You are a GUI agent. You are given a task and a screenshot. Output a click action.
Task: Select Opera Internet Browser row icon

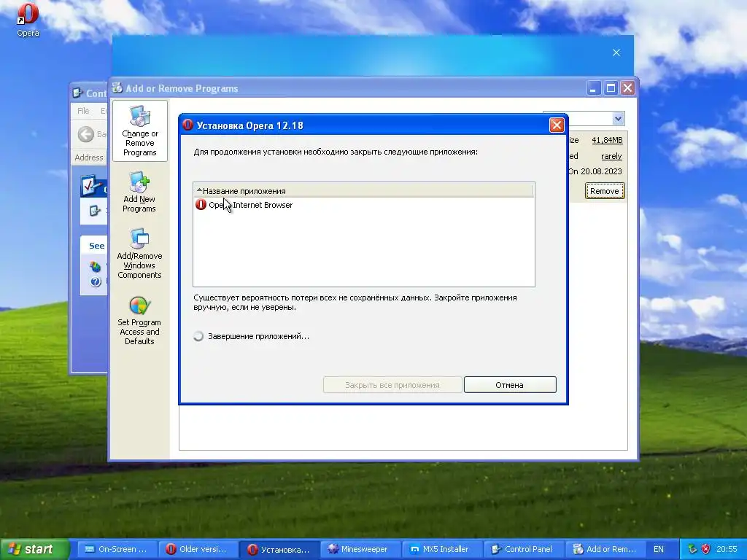coord(201,205)
